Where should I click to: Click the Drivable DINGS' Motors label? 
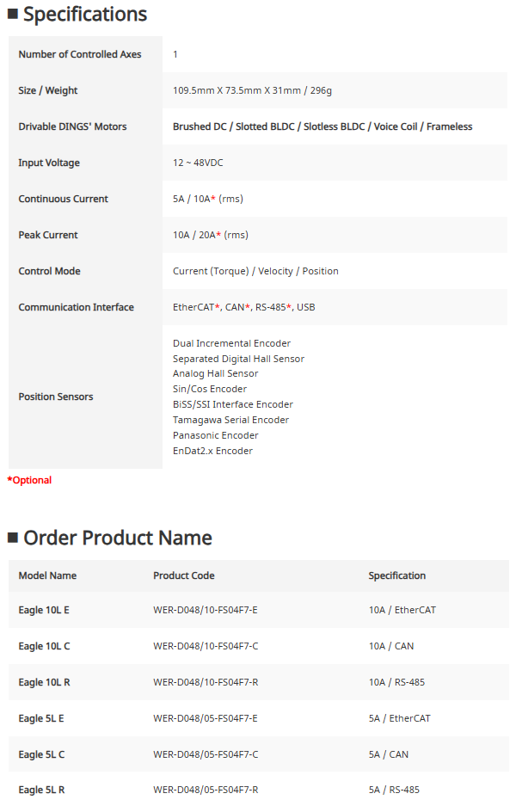tap(72, 126)
